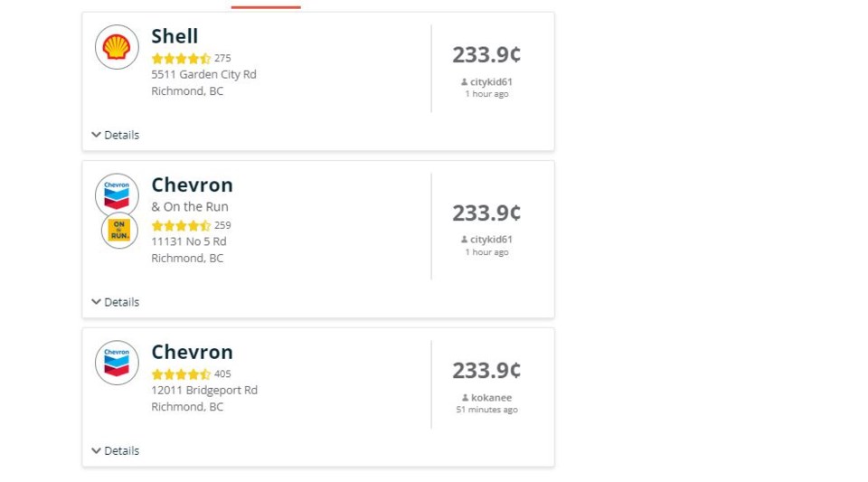Viewport: 868px width, 482px height.
Task: Click the 233.9¢ price reported by kokanee
Action: click(x=486, y=371)
